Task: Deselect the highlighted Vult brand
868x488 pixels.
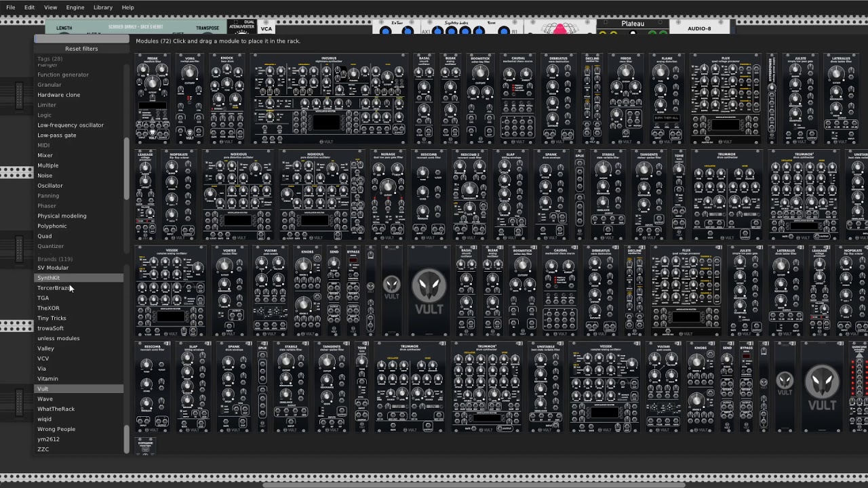Action: point(79,389)
